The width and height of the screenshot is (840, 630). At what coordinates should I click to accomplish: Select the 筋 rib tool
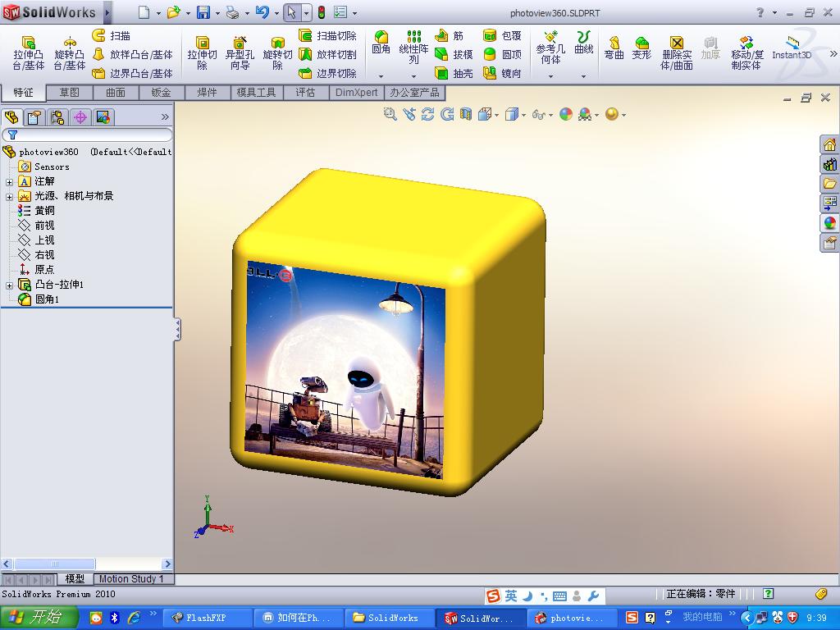449,35
